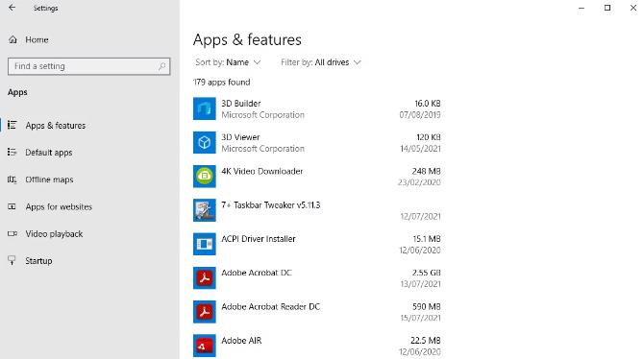Click the Apps & features list icon
The width and height of the screenshot is (644, 359).
click(x=12, y=125)
